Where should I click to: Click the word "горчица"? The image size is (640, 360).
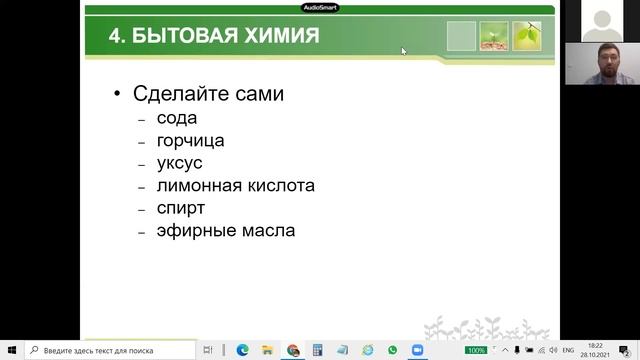pyautogui.click(x=191, y=141)
